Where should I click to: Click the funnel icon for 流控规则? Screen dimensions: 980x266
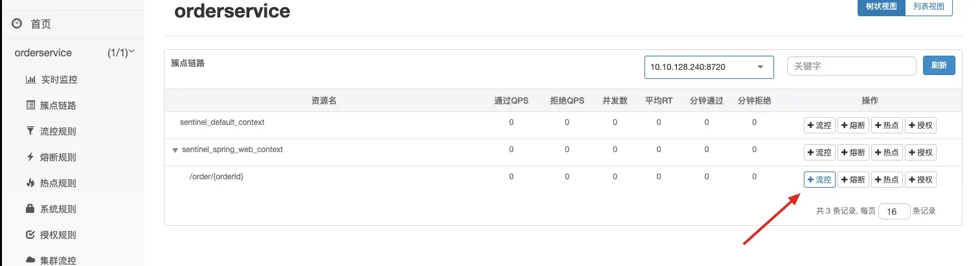[30, 131]
